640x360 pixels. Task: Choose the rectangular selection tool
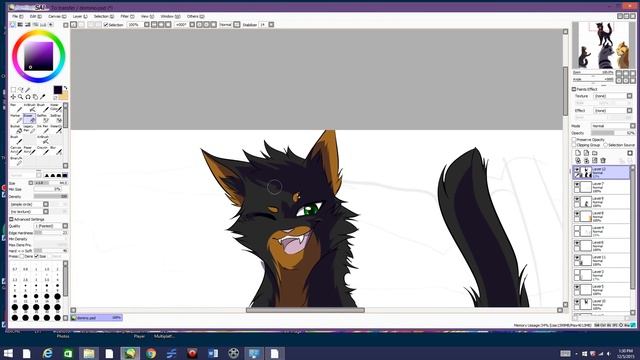(13, 90)
